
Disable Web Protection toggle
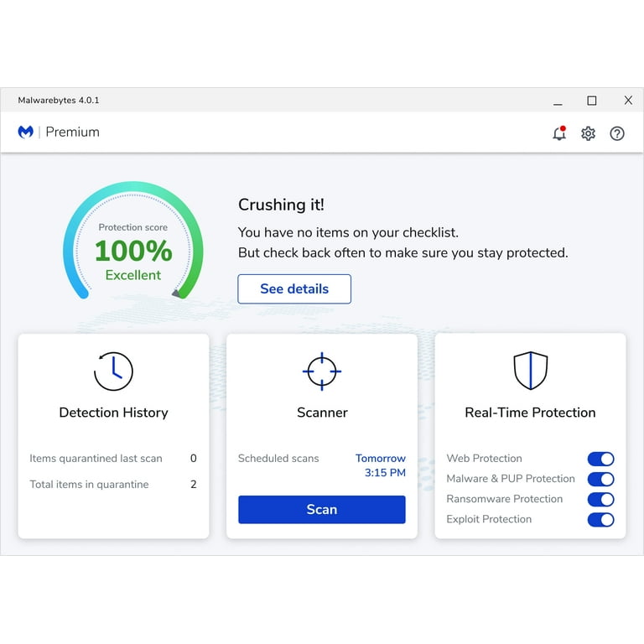(600, 459)
